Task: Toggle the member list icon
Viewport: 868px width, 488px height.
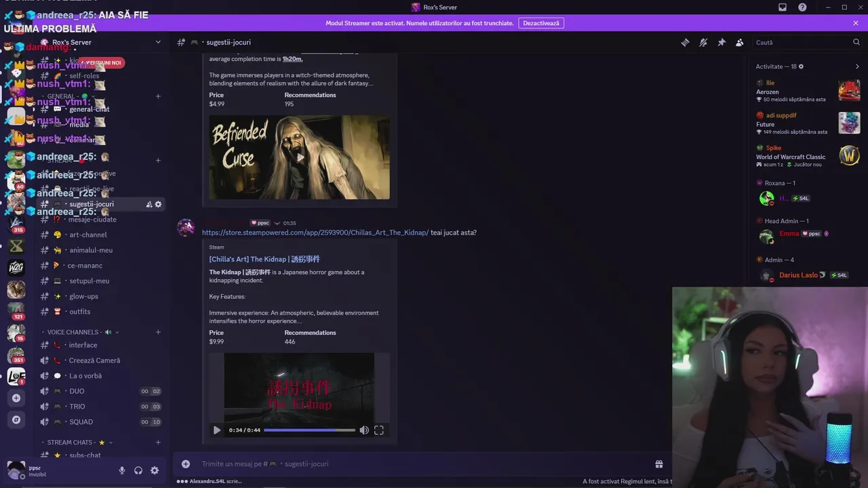Action: point(740,42)
